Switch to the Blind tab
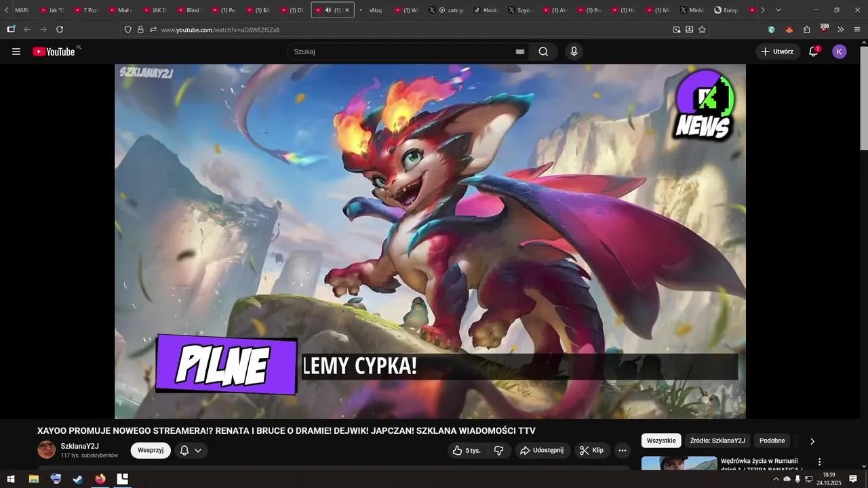Screen dimensions: 868x488 tap(189, 10)
